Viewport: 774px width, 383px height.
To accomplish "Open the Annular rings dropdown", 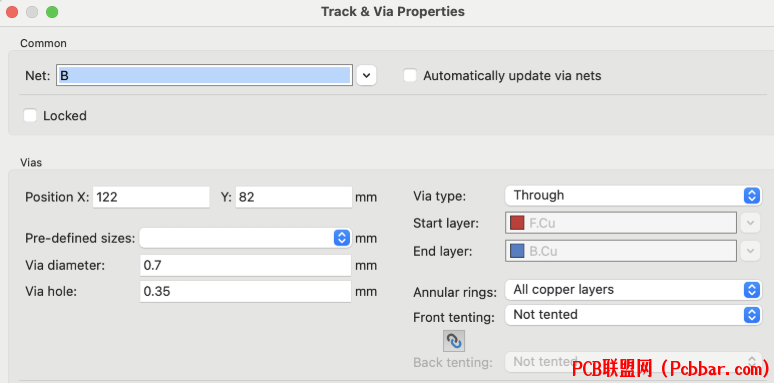I will [x=633, y=290].
